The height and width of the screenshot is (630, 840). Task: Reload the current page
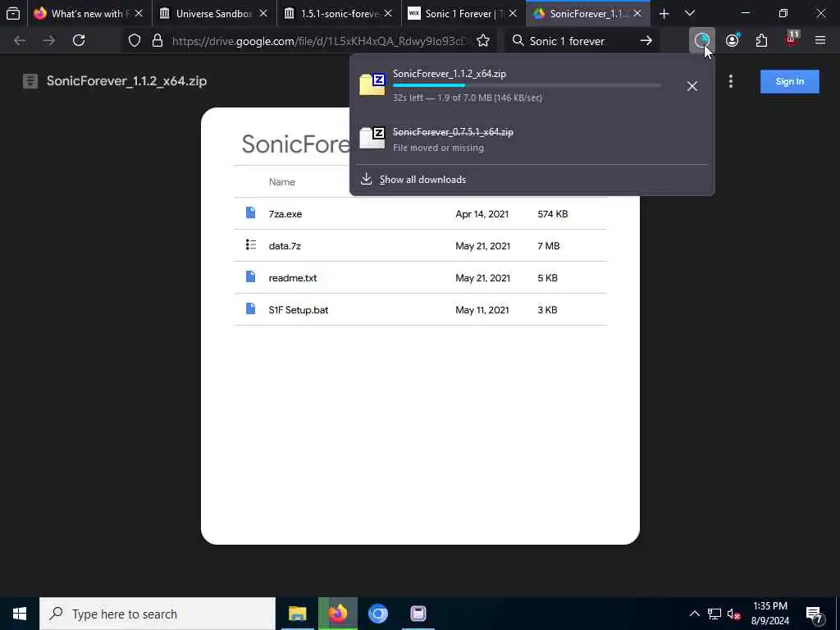pos(79,40)
